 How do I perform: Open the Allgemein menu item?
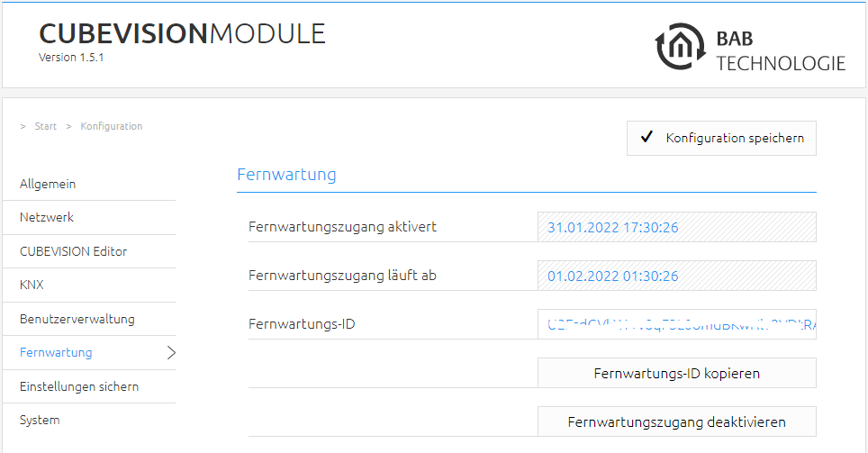click(x=89, y=184)
